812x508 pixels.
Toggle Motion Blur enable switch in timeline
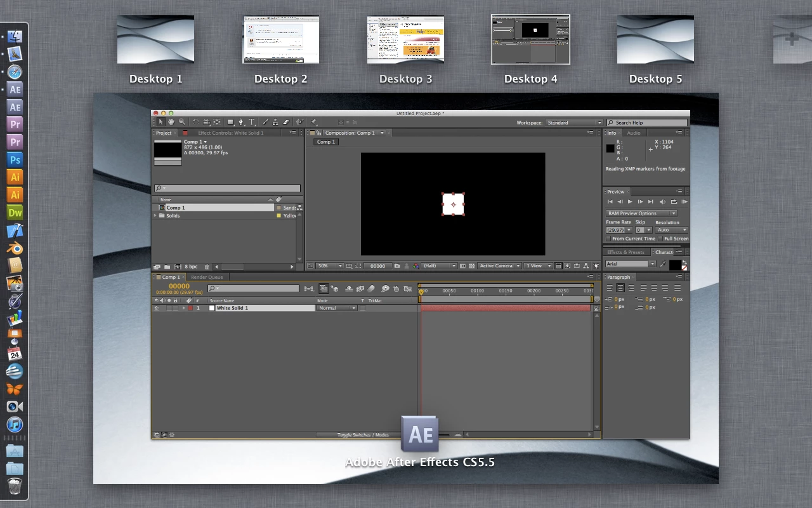(x=371, y=289)
